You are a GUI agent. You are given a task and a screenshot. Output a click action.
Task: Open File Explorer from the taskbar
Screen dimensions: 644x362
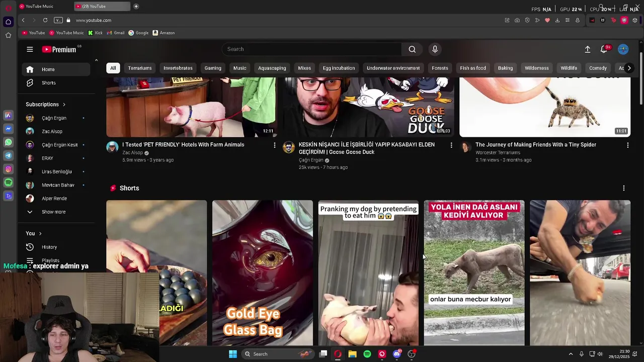pyautogui.click(x=353, y=354)
